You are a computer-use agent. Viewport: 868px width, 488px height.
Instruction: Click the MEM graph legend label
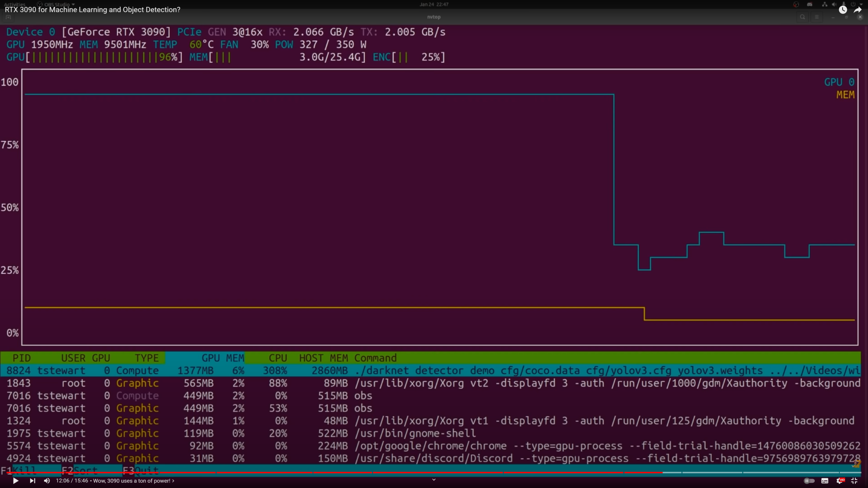coord(846,95)
